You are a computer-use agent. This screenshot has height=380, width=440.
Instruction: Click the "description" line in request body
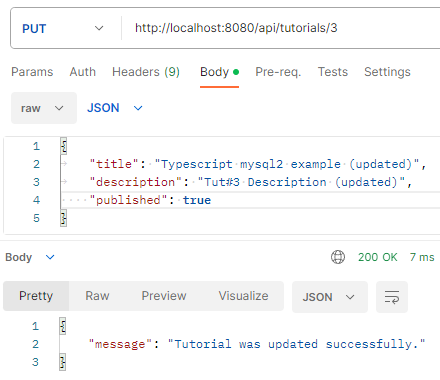[x=251, y=182]
